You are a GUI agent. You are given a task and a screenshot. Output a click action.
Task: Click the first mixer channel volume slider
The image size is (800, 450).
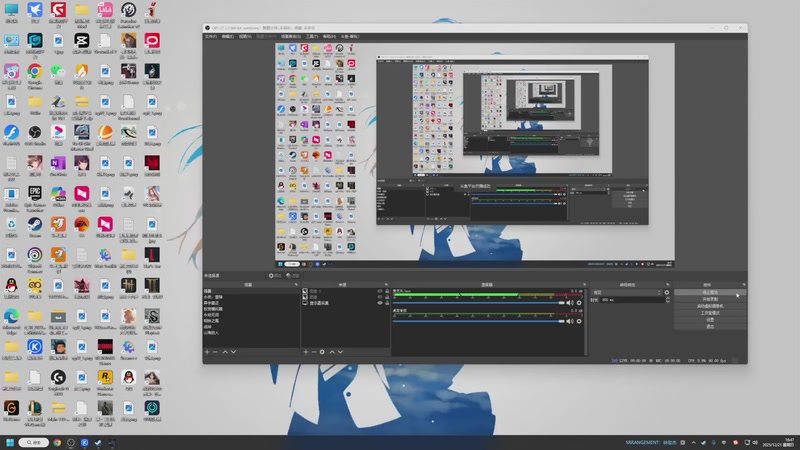point(479,303)
